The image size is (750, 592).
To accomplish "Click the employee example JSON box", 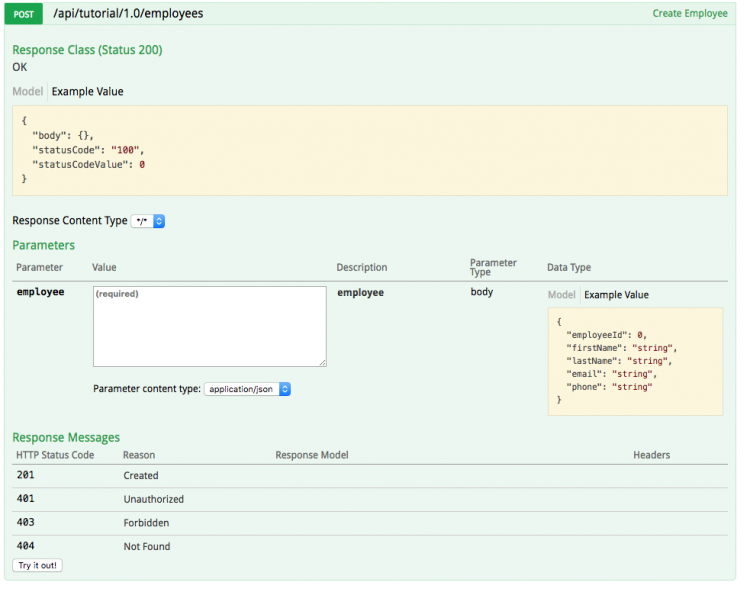I will [x=635, y=362].
